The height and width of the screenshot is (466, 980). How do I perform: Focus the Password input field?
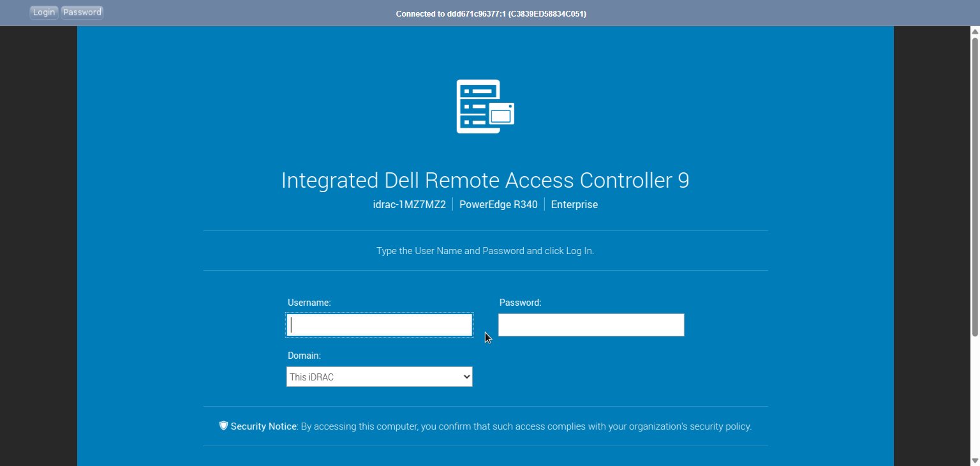coord(591,325)
